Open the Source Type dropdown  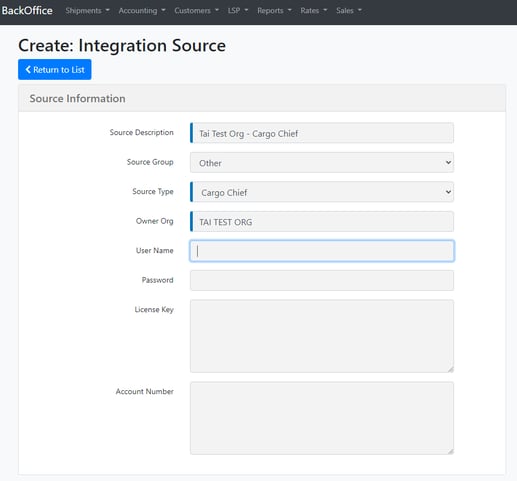(322, 192)
